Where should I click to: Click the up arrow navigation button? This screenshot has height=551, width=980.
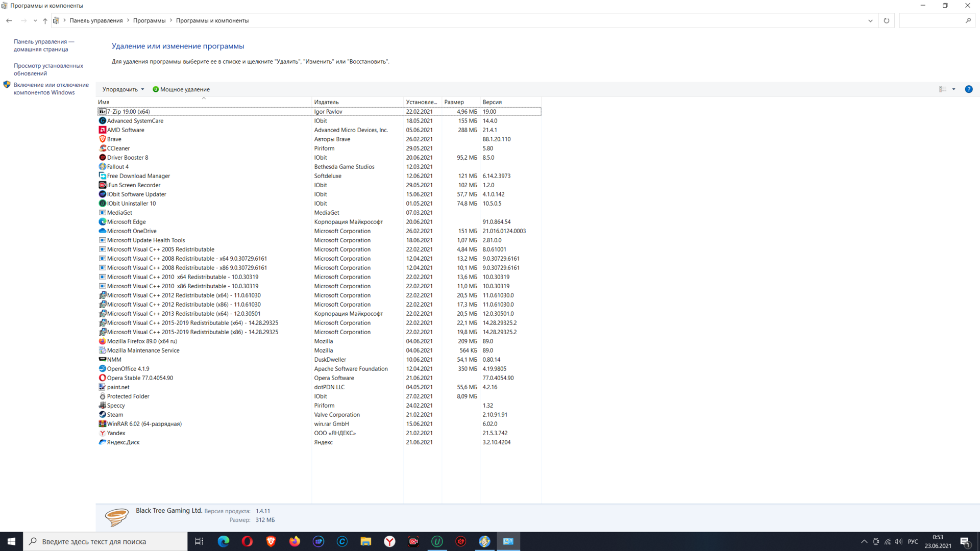tap(45, 21)
